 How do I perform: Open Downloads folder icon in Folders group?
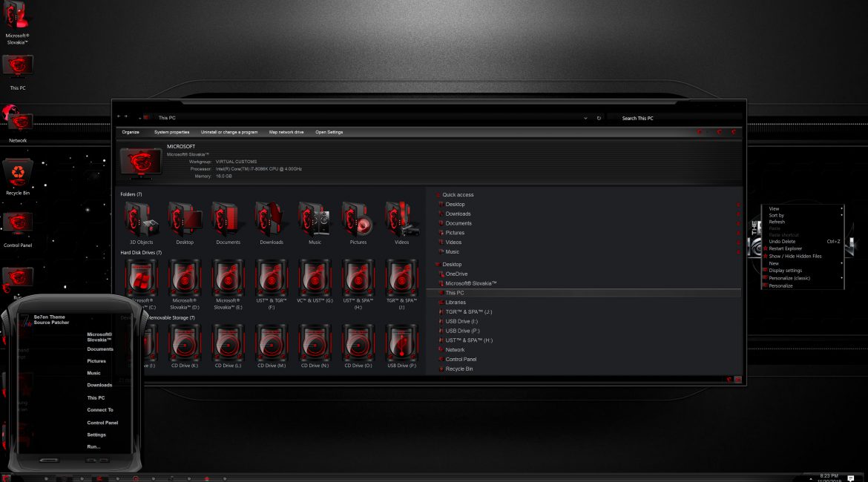pyautogui.click(x=272, y=219)
